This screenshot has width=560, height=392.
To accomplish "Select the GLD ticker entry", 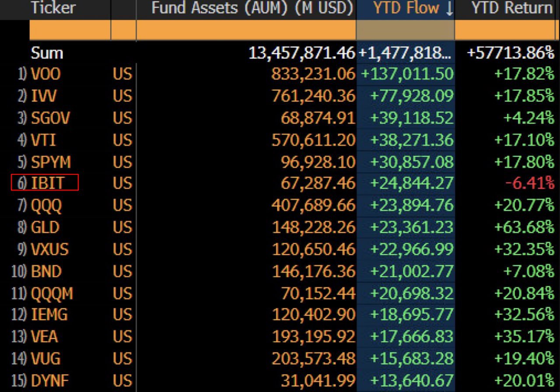I will click(x=45, y=227).
